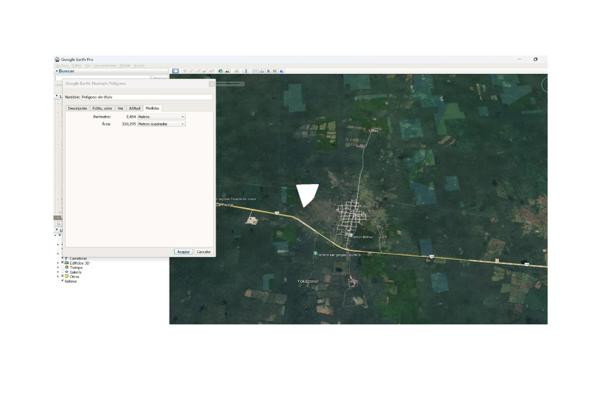This screenshot has height=400, width=600.
Task: Click the historical imagery clock icon
Action: tap(221, 71)
